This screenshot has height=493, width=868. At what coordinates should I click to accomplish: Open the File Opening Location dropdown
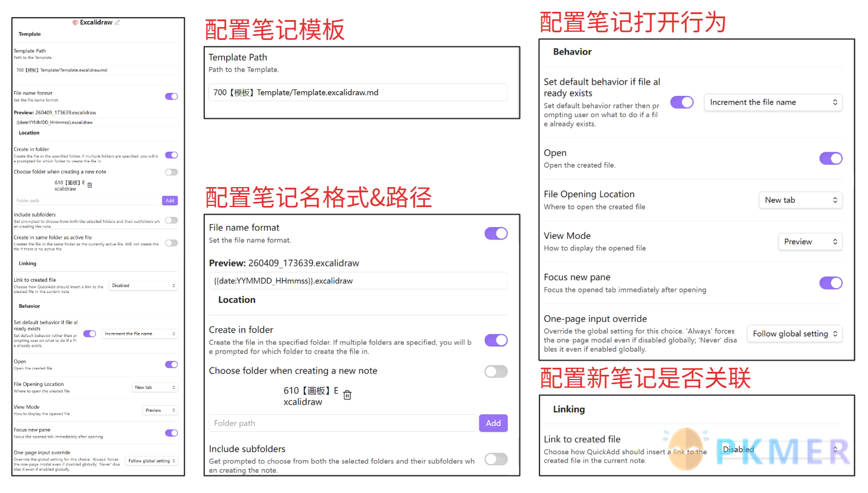[x=800, y=200]
